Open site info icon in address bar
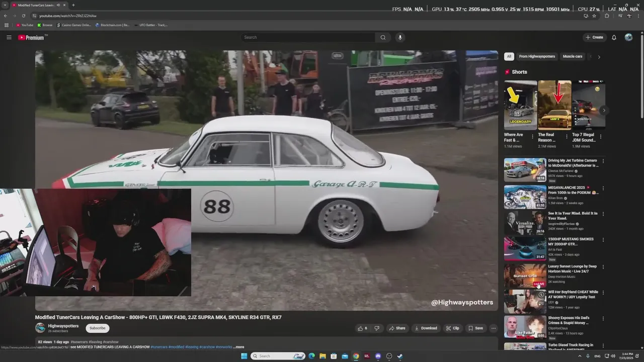644x362 pixels. (x=34, y=16)
